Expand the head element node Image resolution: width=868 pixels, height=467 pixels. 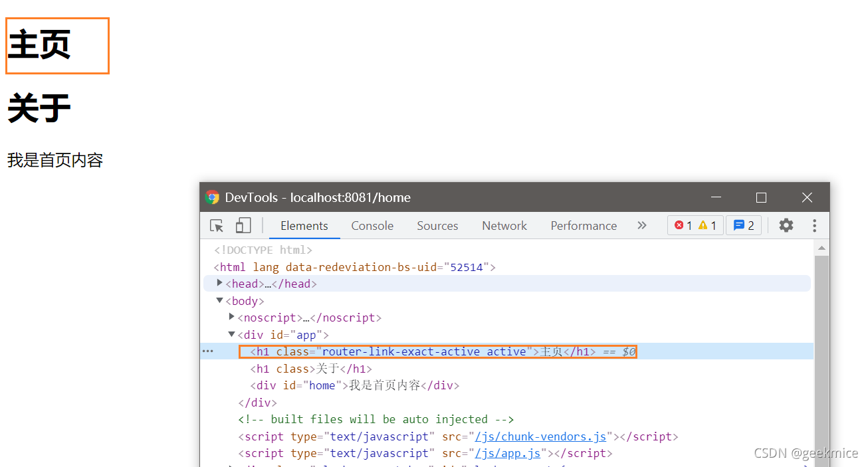[x=220, y=283]
